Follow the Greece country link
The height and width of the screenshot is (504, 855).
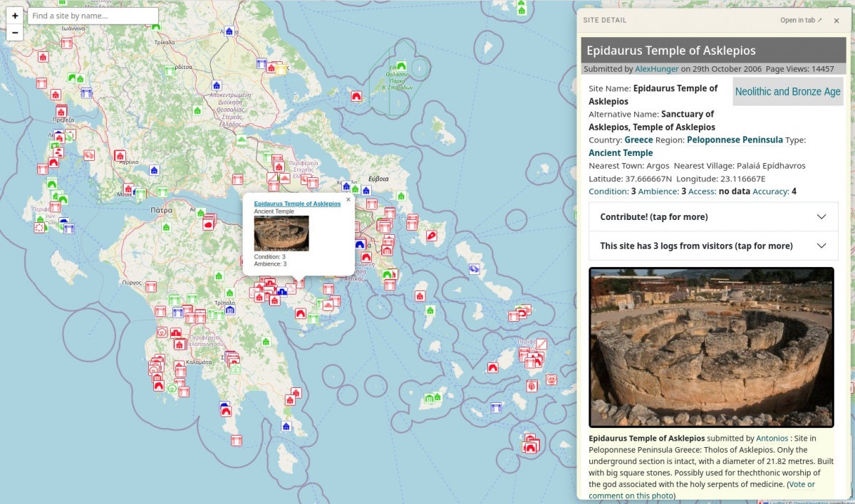639,140
